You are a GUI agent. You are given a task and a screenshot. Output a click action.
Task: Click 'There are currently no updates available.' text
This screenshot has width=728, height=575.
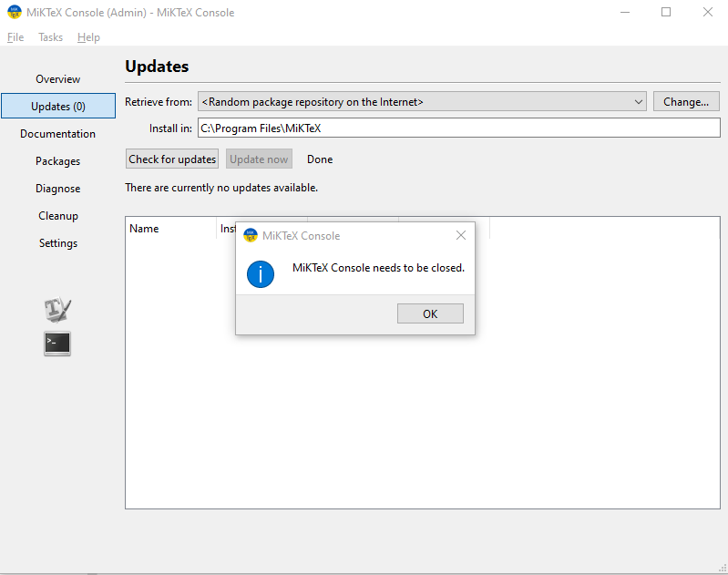[221, 188]
